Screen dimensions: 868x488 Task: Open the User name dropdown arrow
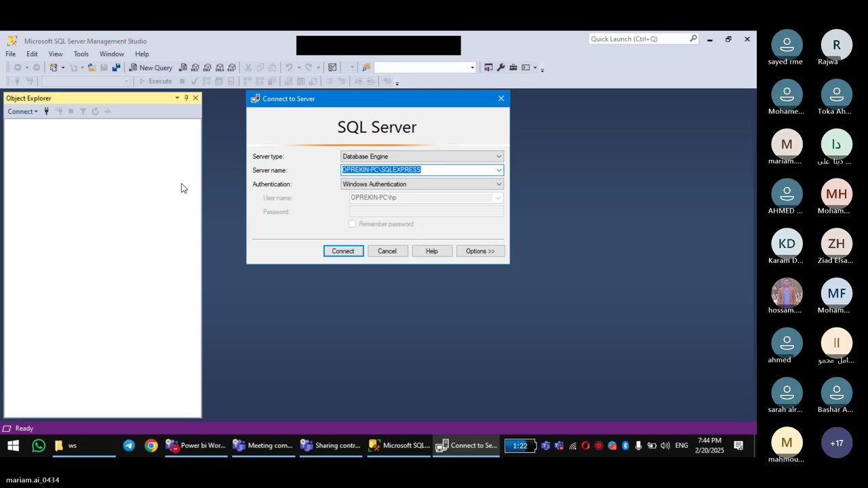click(498, 198)
